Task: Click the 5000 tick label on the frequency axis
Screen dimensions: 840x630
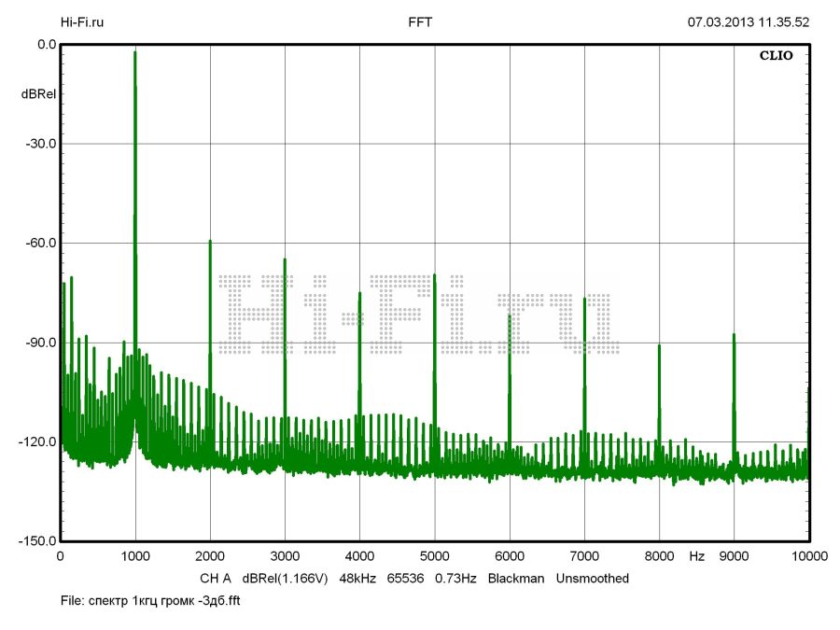Action: tap(434, 556)
